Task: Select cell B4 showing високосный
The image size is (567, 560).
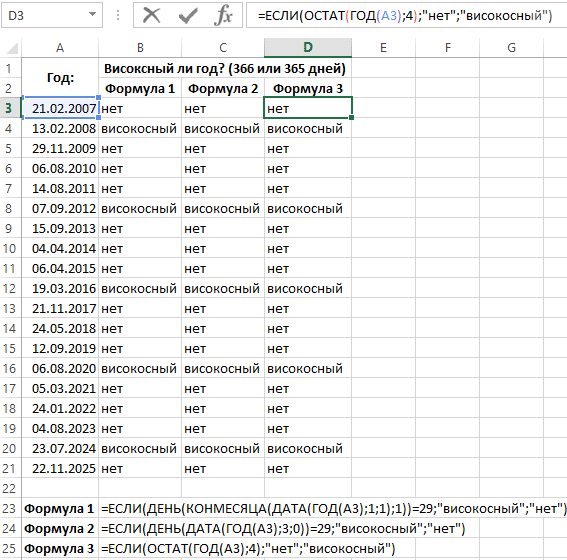Action: pos(140,128)
